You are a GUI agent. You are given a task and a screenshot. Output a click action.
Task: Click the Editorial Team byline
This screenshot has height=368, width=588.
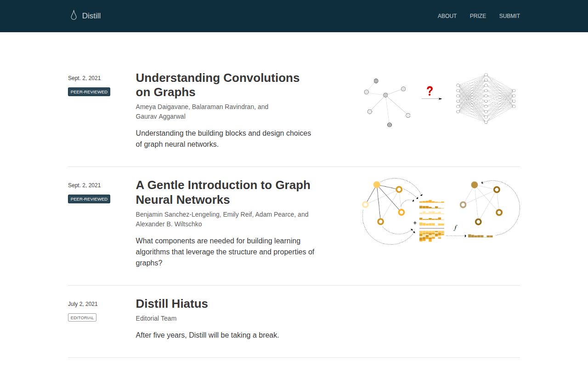156,318
